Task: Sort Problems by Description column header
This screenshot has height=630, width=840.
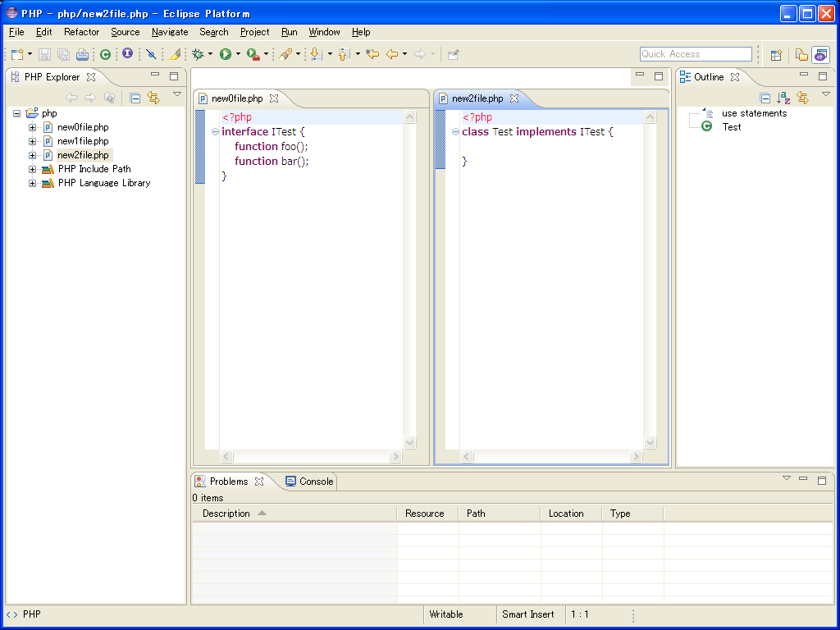Action: (x=294, y=514)
